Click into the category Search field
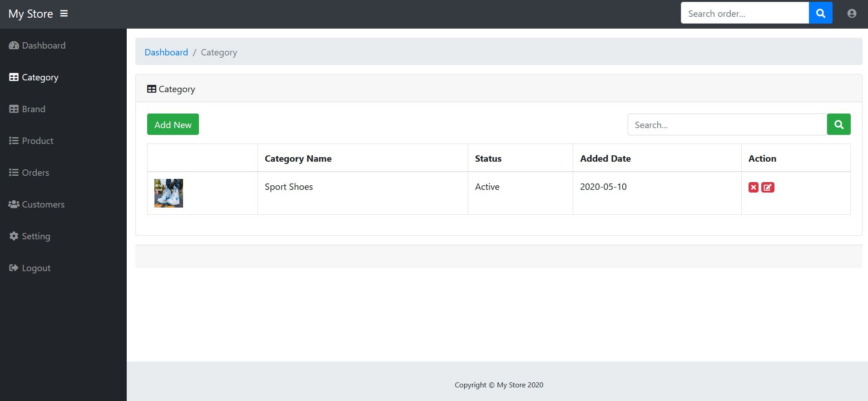The image size is (868, 401). coord(727,124)
